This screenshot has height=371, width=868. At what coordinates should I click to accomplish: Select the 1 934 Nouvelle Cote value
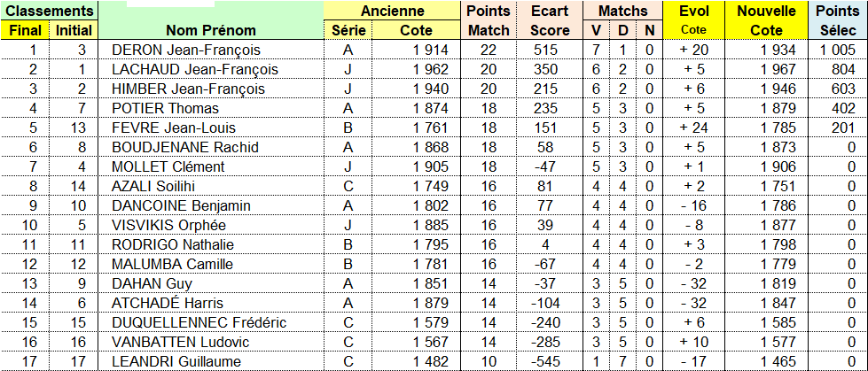point(778,50)
